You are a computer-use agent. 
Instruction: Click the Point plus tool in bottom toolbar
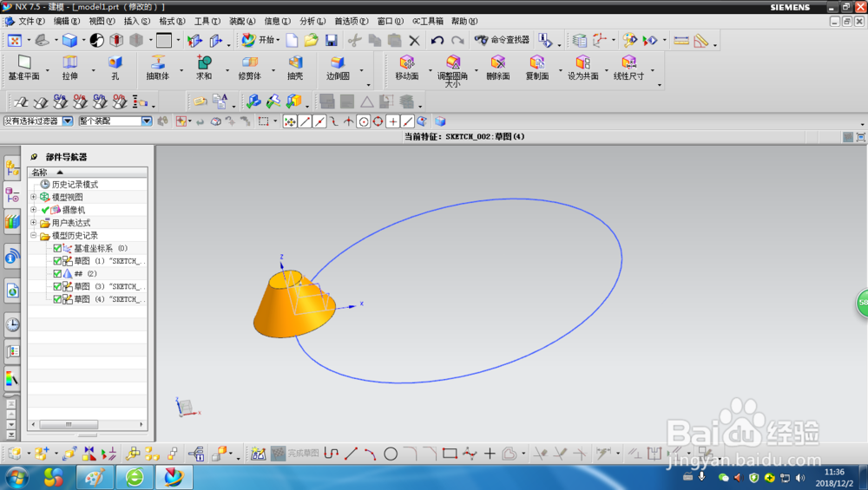[490, 454]
